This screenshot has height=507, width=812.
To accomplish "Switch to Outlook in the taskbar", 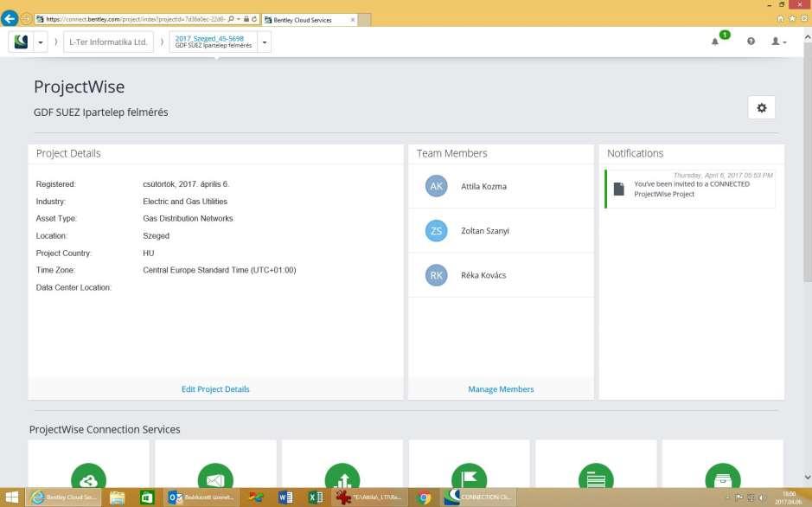I will (202, 497).
